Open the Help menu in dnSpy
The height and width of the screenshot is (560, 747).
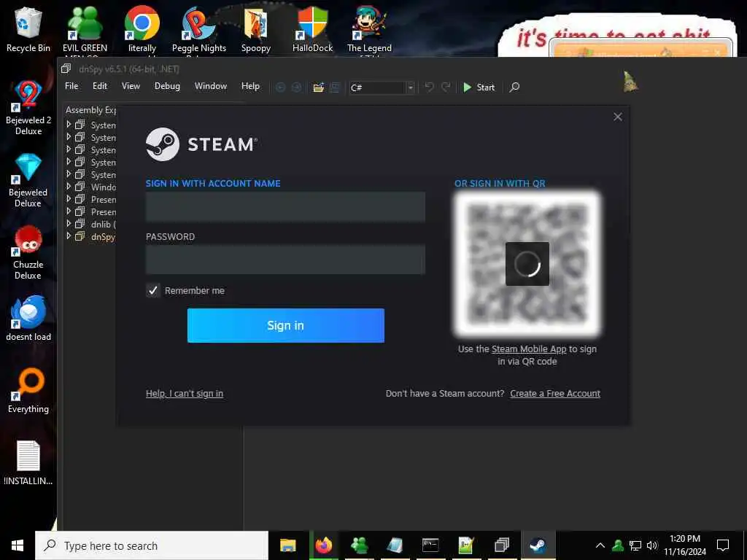251,86
